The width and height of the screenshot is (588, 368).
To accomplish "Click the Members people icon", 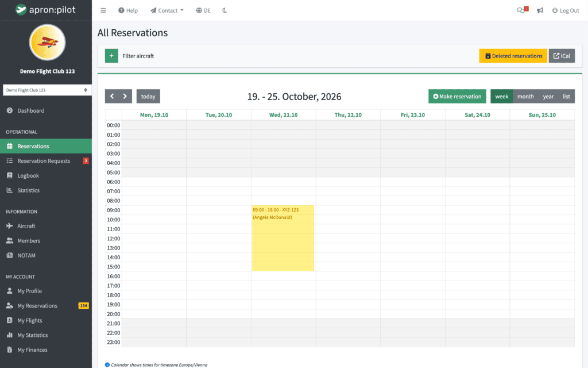I will (x=10, y=240).
